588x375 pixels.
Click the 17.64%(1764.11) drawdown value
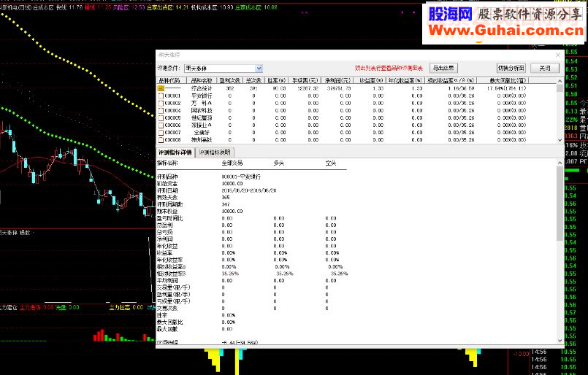coord(506,88)
